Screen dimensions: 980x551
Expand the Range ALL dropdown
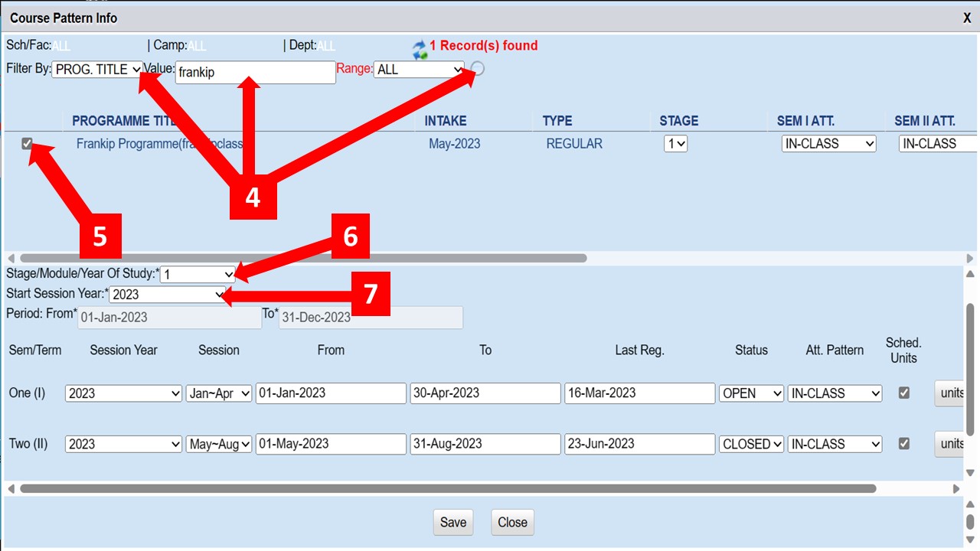pos(420,70)
